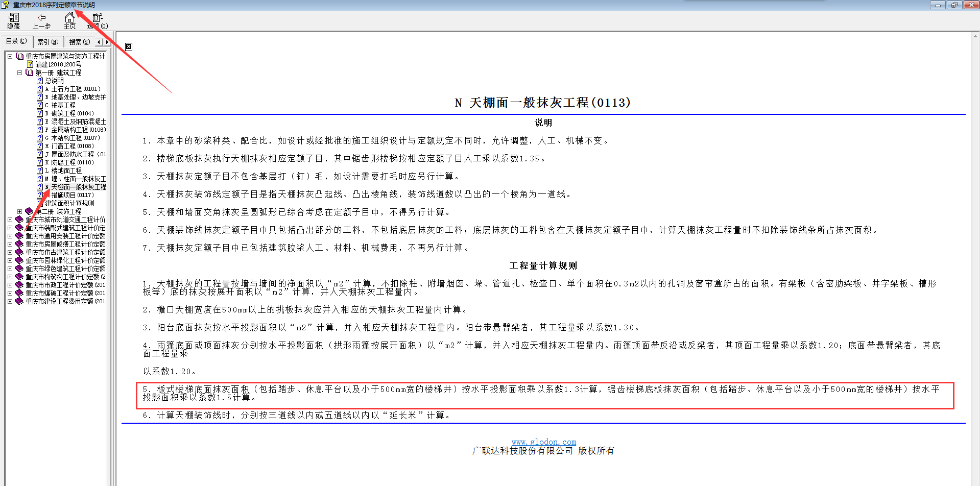Viewport: 980px width, 486px height.
Task: Click the topic icon beside F 金属结构工程(0106)
Action: [40, 130]
